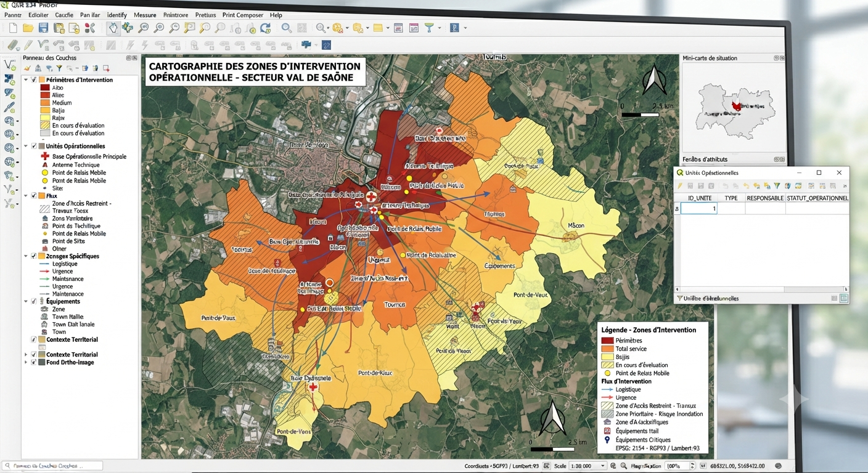Collapse the Zonsgex Spécifiques tree node

coord(26,256)
